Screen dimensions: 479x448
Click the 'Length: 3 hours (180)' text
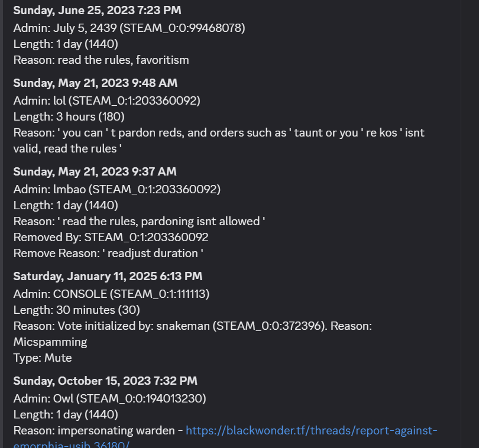tap(69, 116)
